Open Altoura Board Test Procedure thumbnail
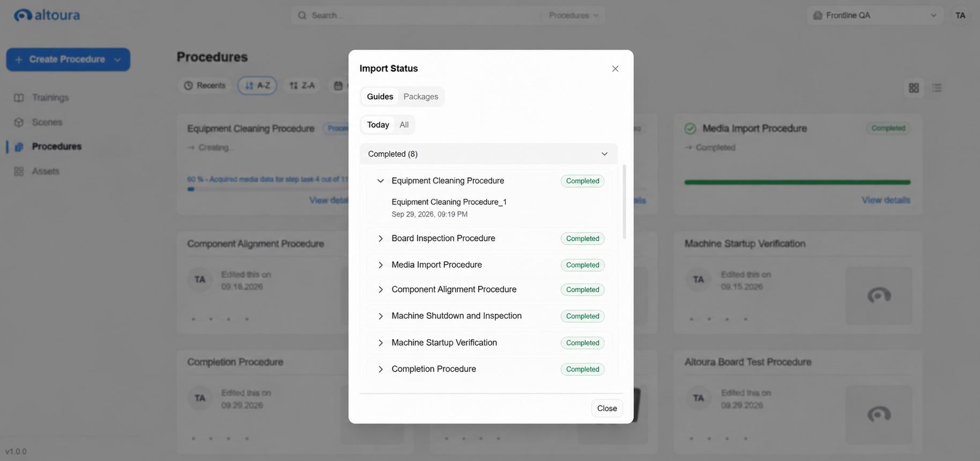This screenshot has height=461, width=980. tap(879, 414)
